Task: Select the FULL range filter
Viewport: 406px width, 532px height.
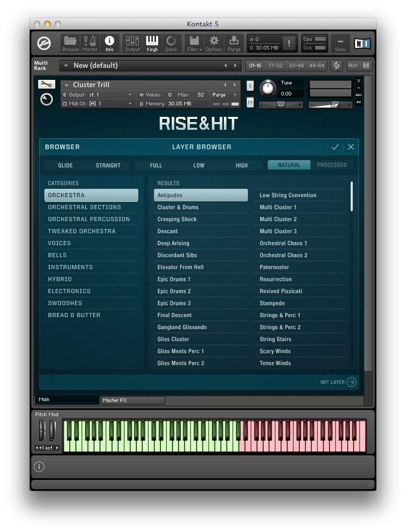Action: [x=156, y=165]
